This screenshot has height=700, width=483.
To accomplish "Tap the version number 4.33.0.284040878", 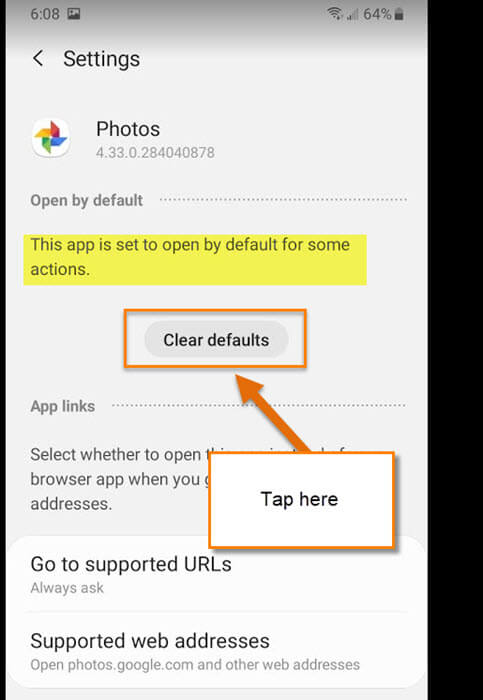I will coord(155,153).
